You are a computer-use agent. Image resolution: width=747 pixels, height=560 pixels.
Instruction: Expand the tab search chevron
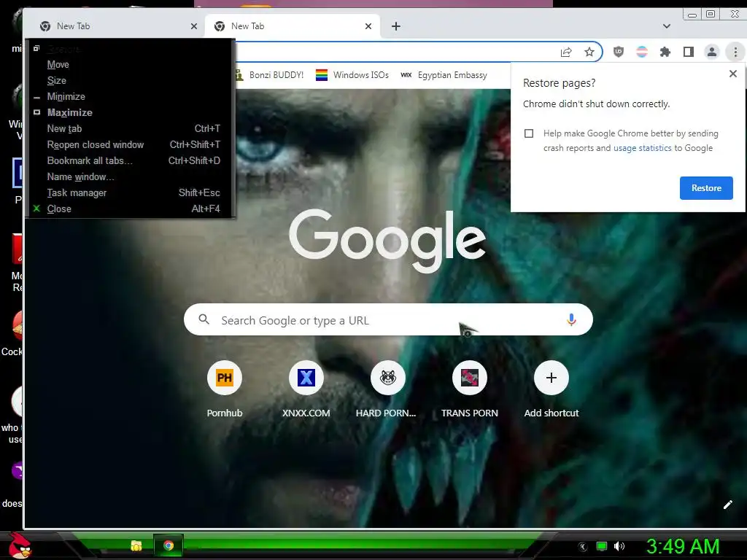point(667,26)
